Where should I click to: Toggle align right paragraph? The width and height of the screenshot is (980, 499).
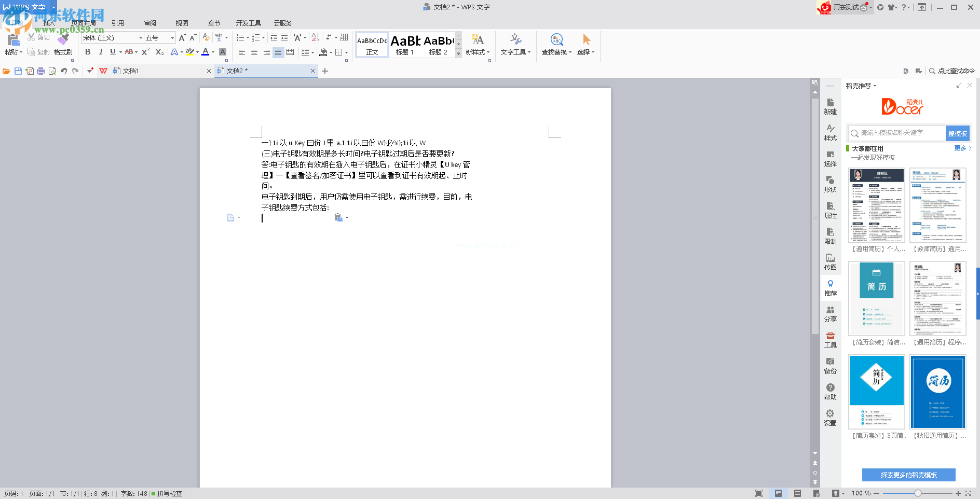coord(266,52)
